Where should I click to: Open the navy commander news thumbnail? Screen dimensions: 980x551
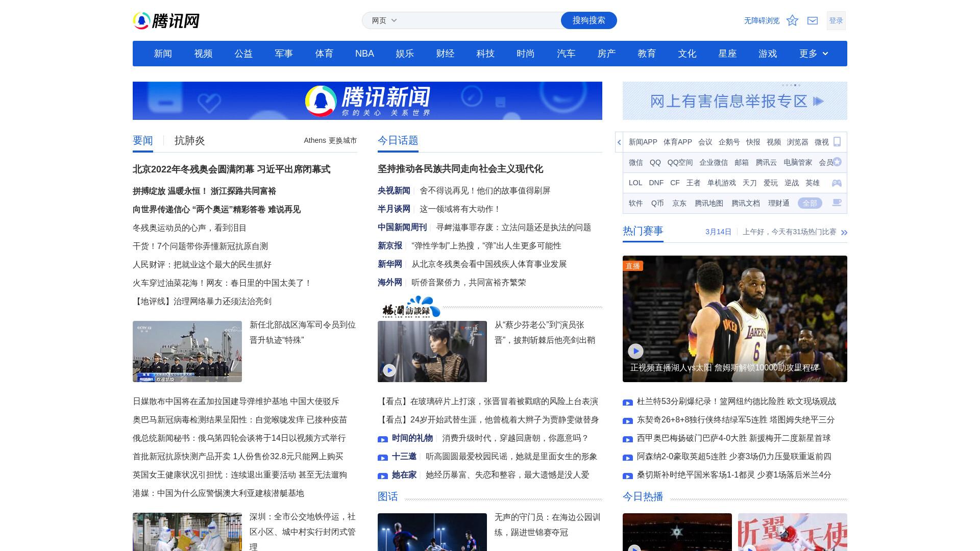[187, 352]
